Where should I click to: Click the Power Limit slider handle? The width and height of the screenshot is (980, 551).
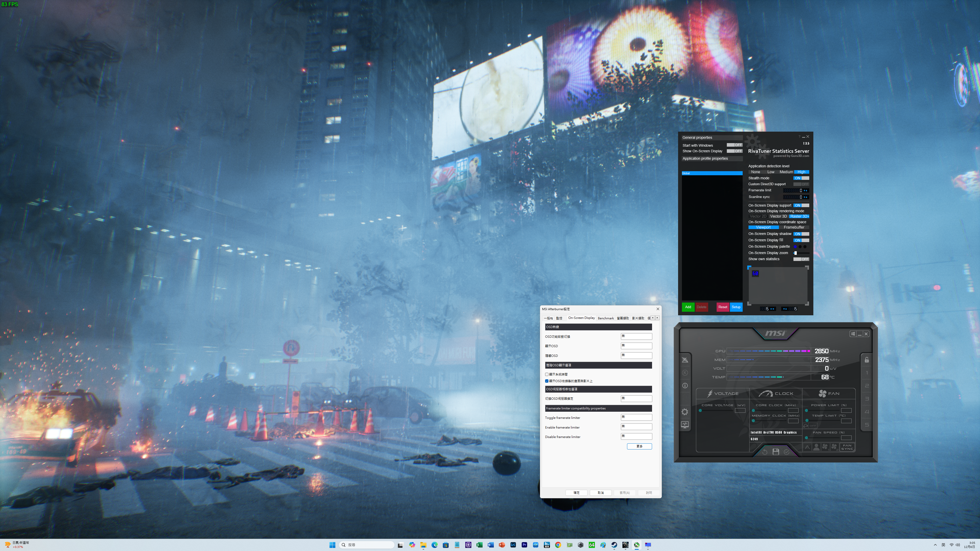point(806,411)
